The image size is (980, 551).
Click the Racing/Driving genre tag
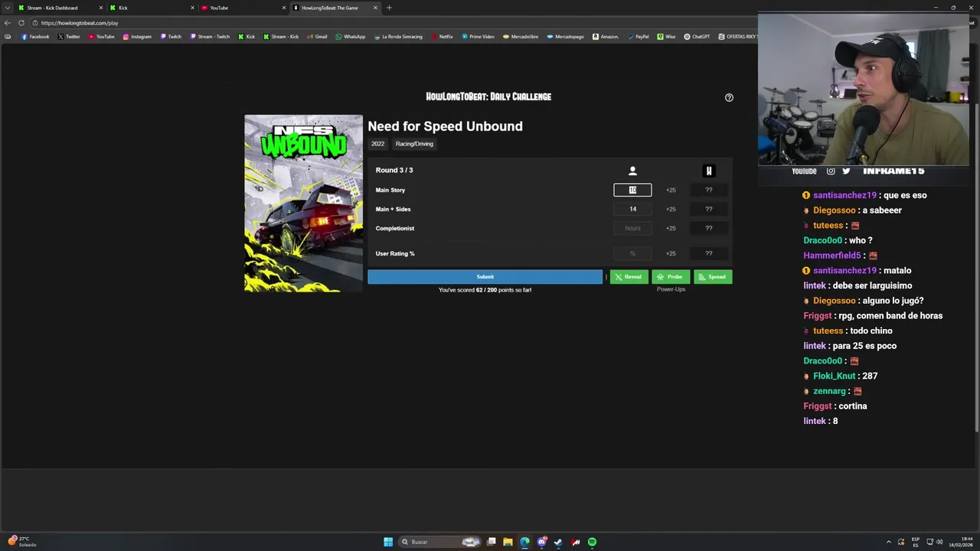[414, 144]
